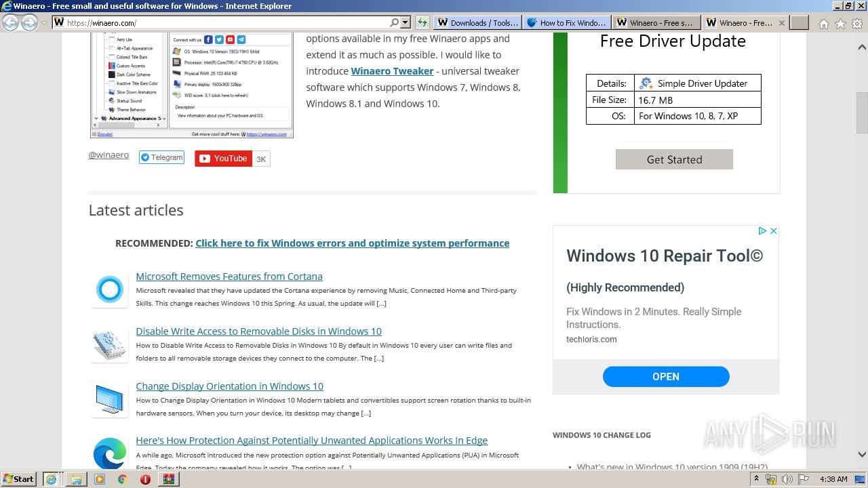Open the recent pages dropdown arrow
Image resolution: width=868 pixels, height=488 pixels.
pos(44,23)
